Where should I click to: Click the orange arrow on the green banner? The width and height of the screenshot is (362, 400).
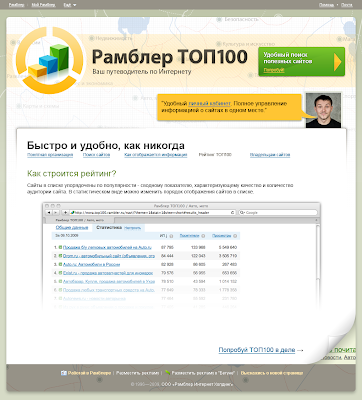point(338,62)
